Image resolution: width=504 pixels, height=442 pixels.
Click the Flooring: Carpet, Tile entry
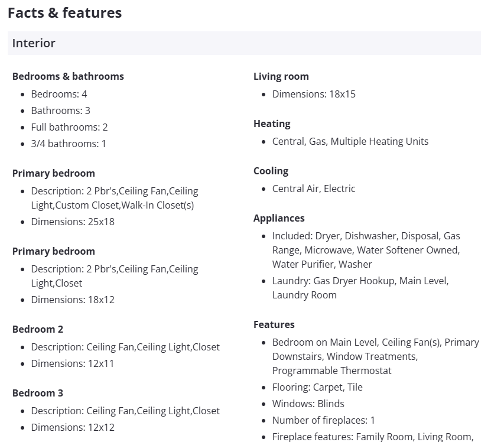[317, 387]
